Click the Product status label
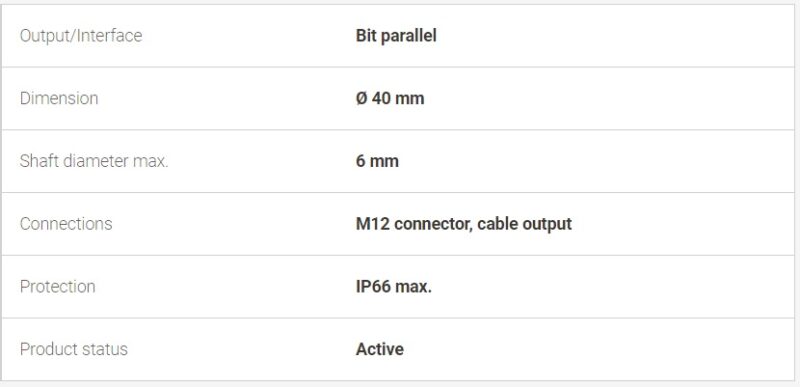This screenshot has height=387, width=800. click(73, 349)
